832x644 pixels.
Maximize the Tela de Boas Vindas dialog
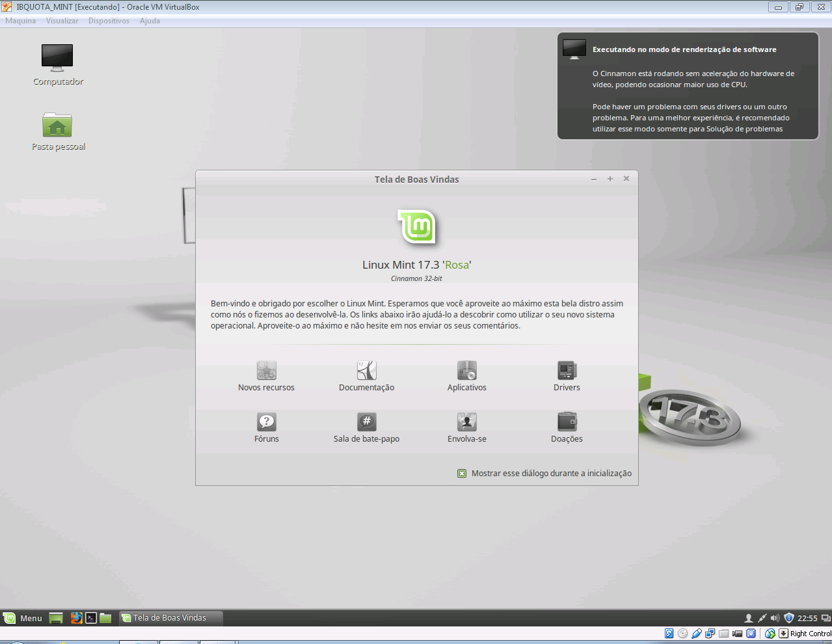tap(610, 179)
